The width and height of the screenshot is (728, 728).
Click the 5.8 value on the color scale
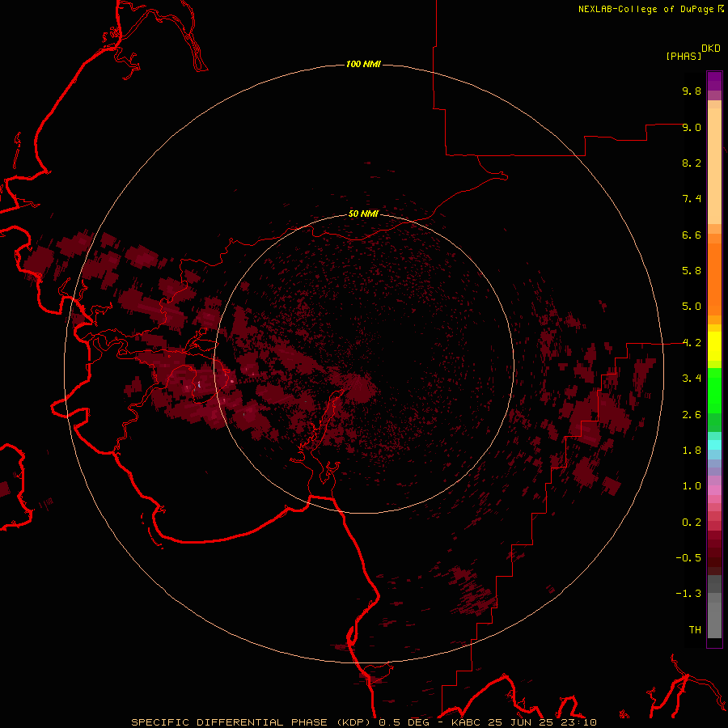(692, 271)
